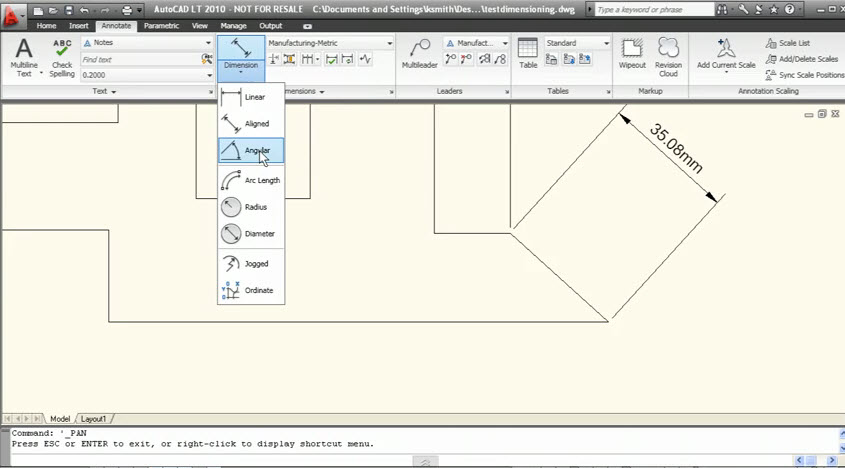Toggle the ribbon minimize button after Output
The height and width of the screenshot is (468, 845).
(307, 26)
